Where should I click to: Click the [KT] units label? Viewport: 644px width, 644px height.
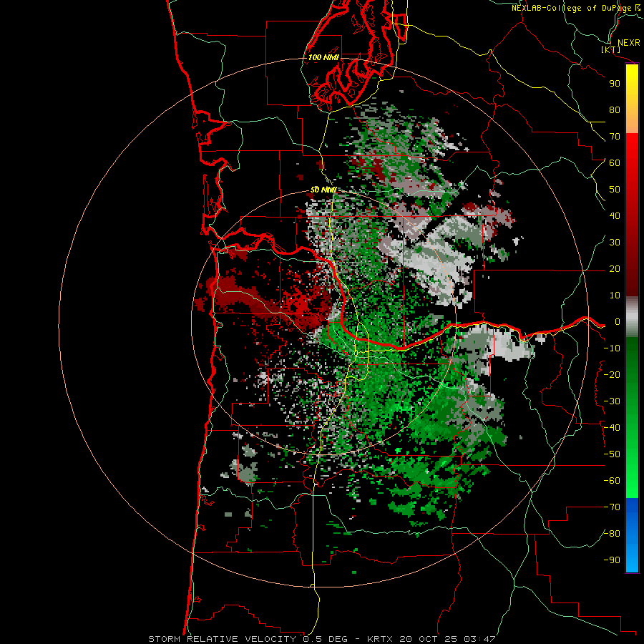tap(611, 50)
